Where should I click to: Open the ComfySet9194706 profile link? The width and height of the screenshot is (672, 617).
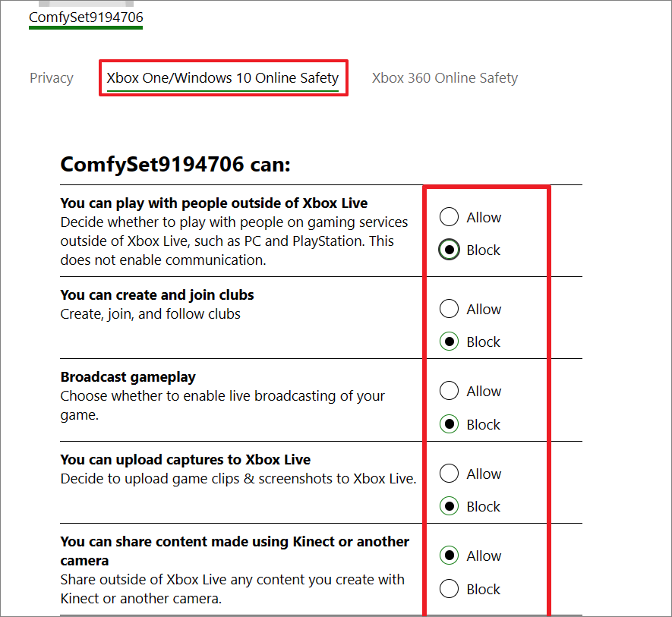click(x=86, y=17)
